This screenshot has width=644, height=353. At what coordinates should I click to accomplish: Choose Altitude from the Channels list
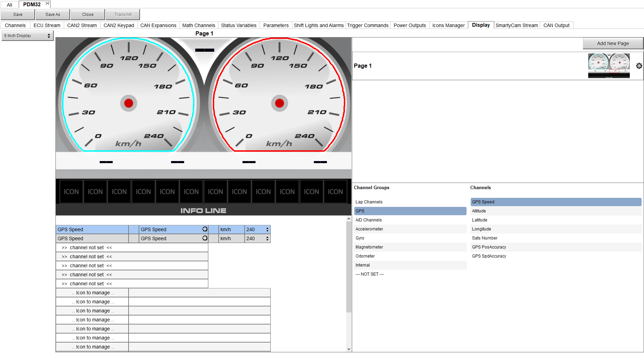click(479, 211)
